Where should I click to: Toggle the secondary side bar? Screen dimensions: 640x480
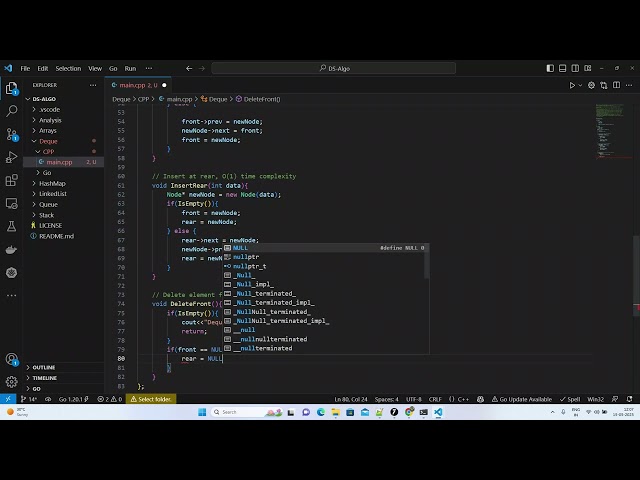pyautogui.click(x=575, y=68)
